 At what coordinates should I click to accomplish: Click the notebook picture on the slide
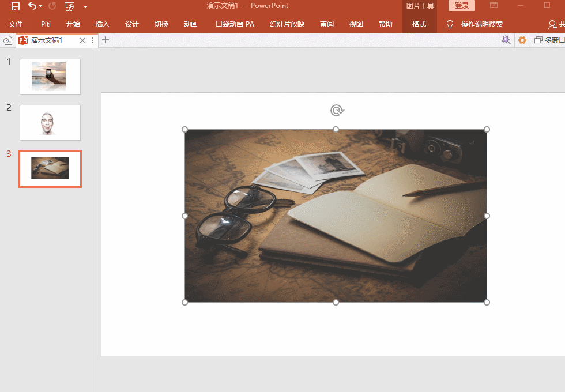point(336,216)
